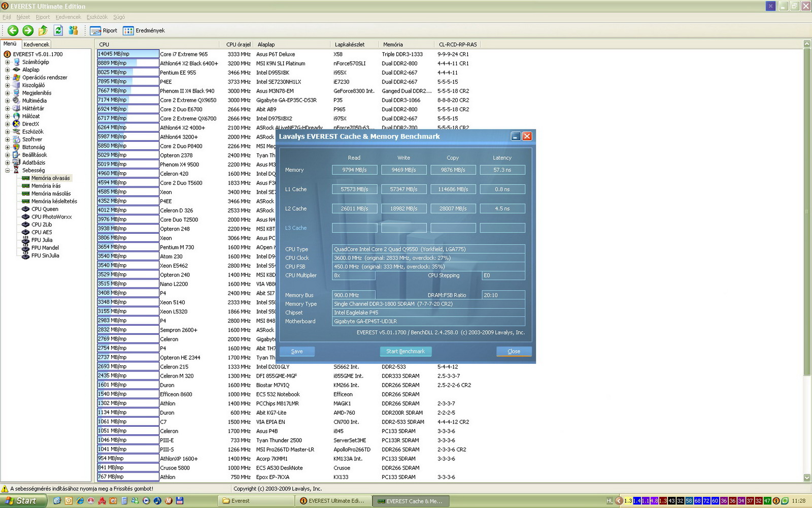This screenshot has width=812, height=508.
Task: Click the Adatbázis database icon in tree
Action: pyautogui.click(x=16, y=163)
